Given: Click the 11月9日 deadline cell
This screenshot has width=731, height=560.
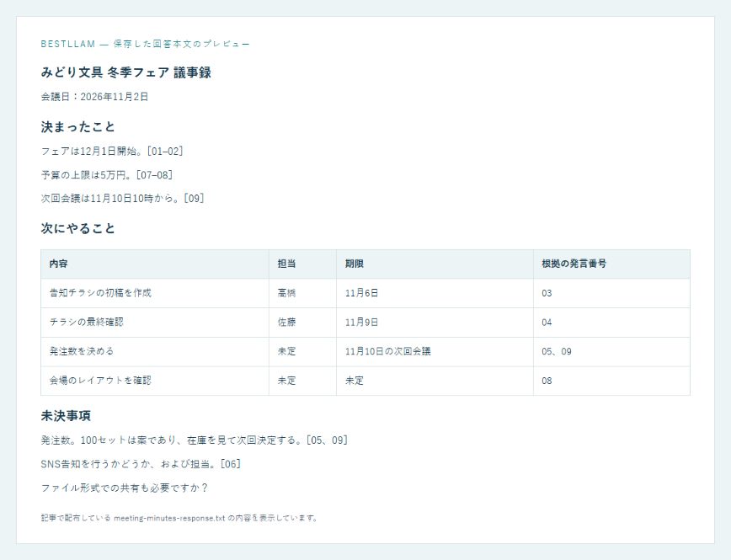Looking at the screenshot, I should click(435, 323).
